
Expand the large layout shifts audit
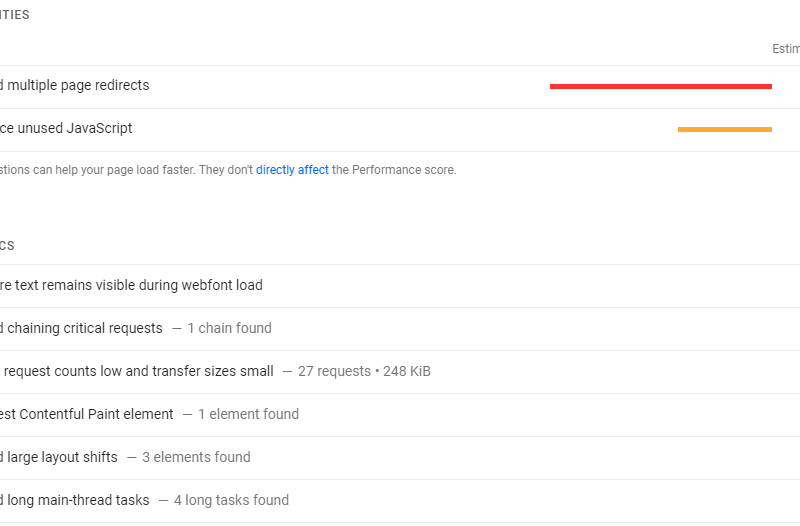click(x=60, y=457)
